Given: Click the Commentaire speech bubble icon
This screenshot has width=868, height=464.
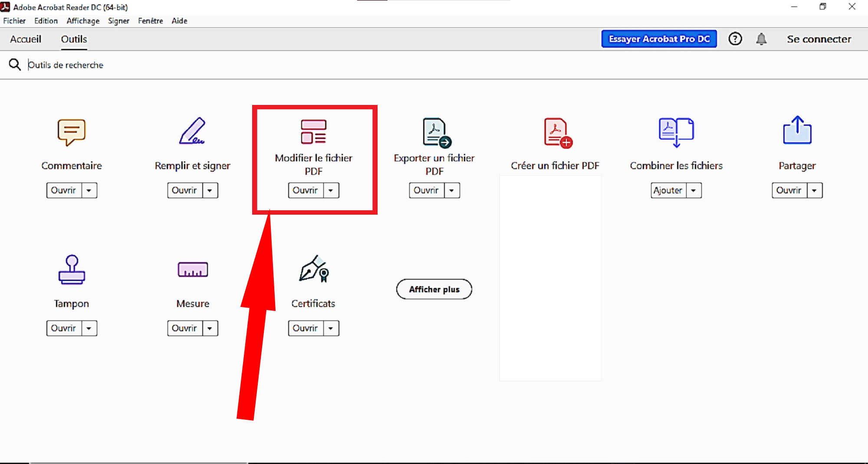Looking at the screenshot, I should pyautogui.click(x=72, y=132).
